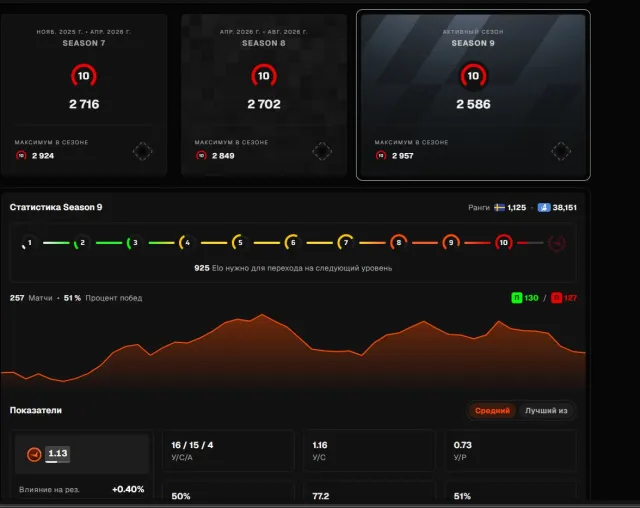Click the 2 716 Elo value
The image size is (640, 508).
(84, 104)
